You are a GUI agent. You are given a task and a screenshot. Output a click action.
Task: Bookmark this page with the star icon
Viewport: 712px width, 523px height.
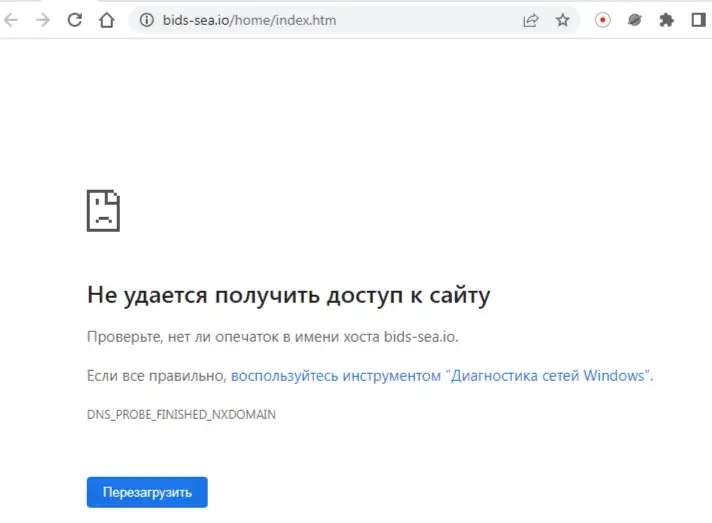coord(563,20)
